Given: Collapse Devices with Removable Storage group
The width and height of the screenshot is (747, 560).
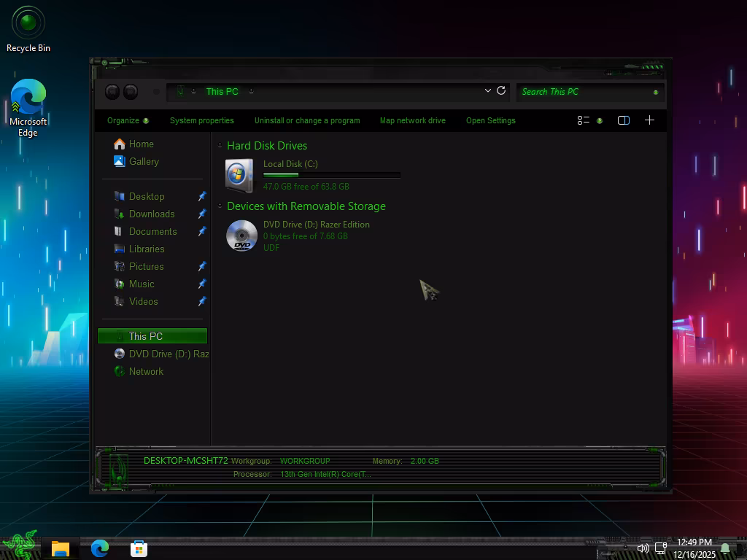Looking at the screenshot, I should pyautogui.click(x=220, y=206).
